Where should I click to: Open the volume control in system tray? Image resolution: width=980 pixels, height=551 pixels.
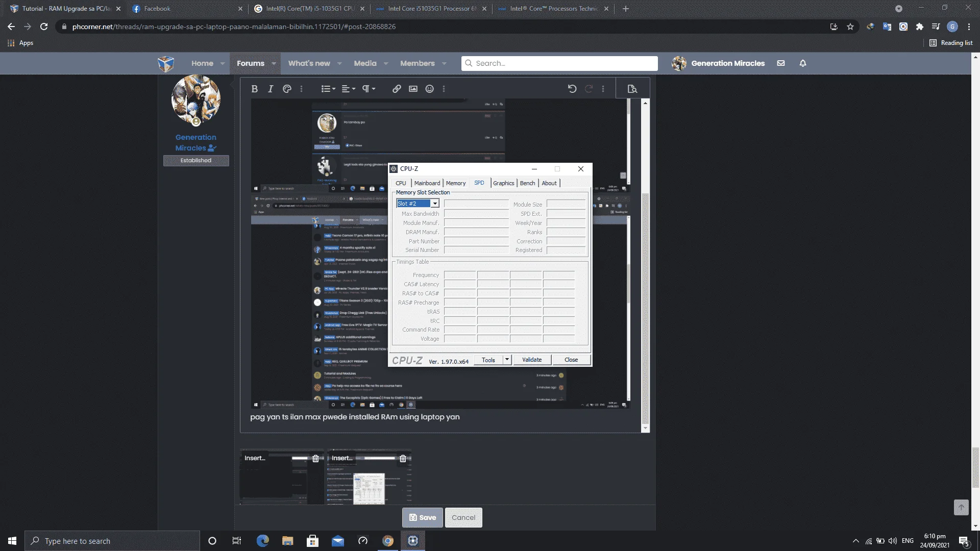(892, 541)
